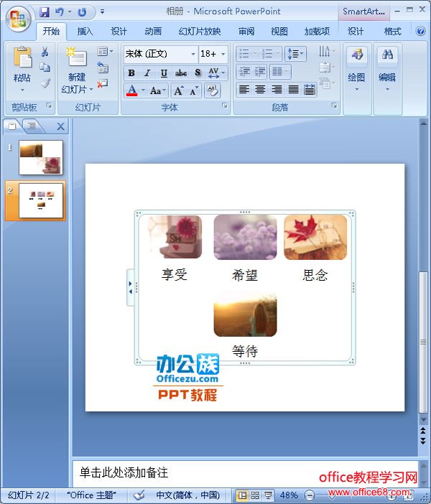Open the SmartArt Format (格式) tab

(x=393, y=32)
